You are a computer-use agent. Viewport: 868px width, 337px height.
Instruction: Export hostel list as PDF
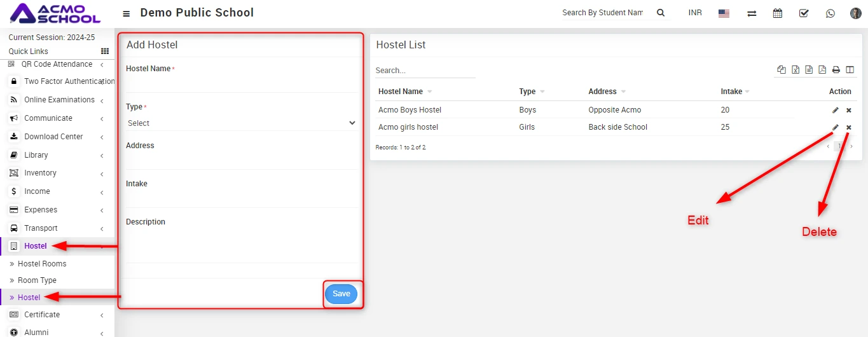pos(822,70)
